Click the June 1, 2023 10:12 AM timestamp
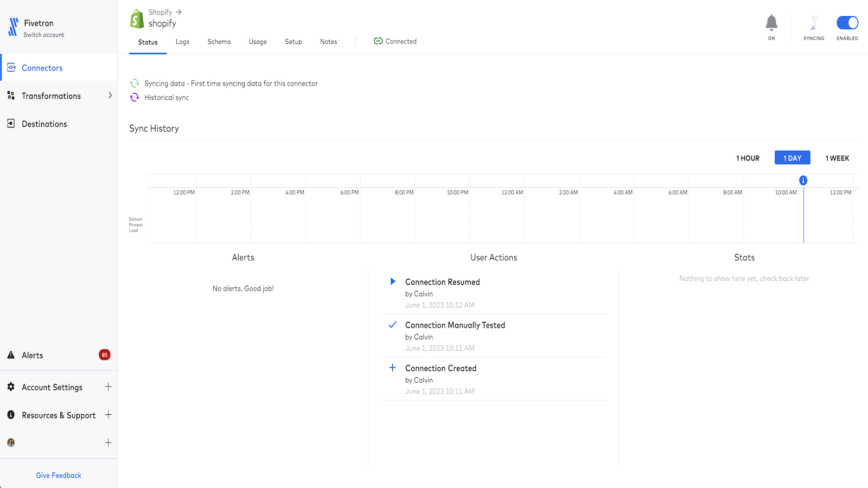The image size is (868, 488). pos(440,305)
